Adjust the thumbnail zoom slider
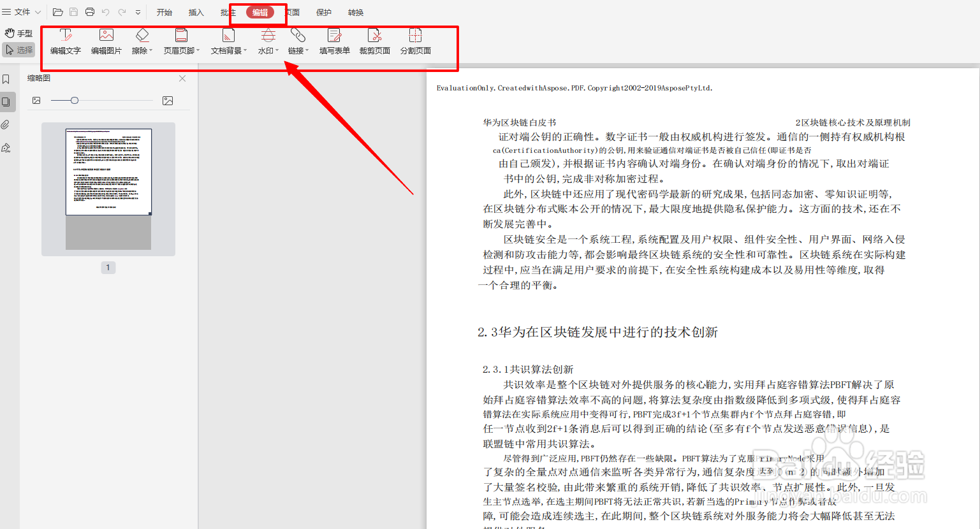 (75, 100)
